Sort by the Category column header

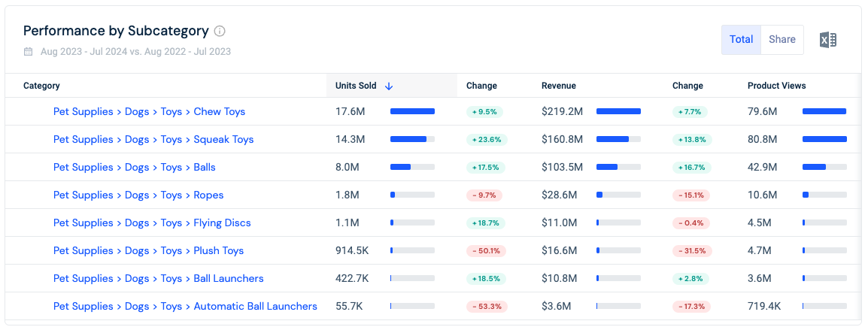(x=41, y=86)
